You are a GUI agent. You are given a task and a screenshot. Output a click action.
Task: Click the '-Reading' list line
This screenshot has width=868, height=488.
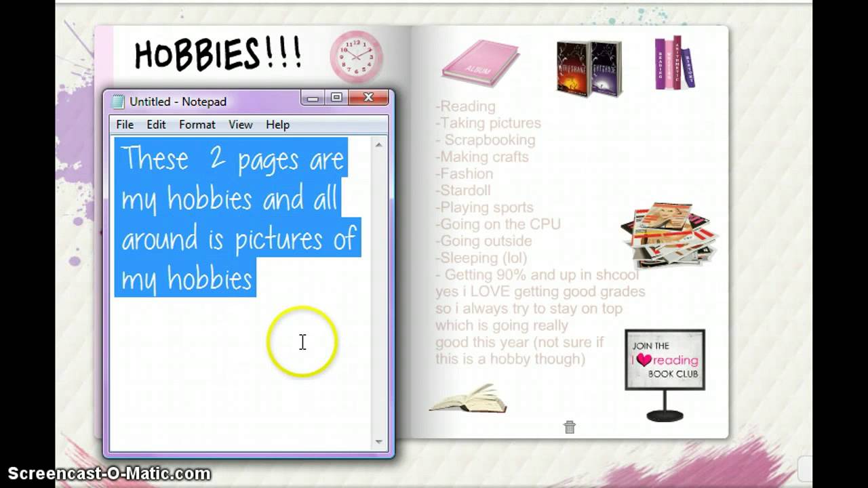[465, 106]
